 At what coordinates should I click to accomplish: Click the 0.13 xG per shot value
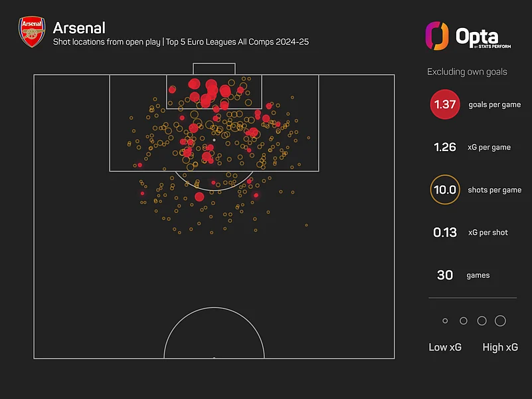pyautogui.click(x=444, y=232)
